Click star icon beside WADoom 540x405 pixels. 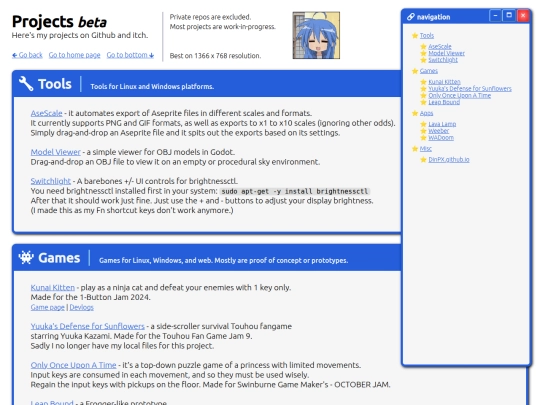click(424, 138)
